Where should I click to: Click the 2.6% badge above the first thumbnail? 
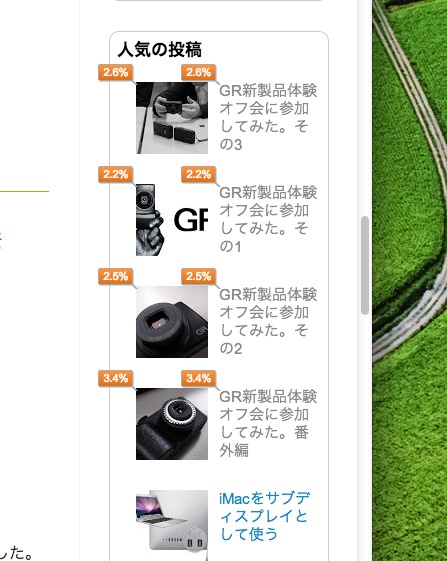[x=115, y=73]
